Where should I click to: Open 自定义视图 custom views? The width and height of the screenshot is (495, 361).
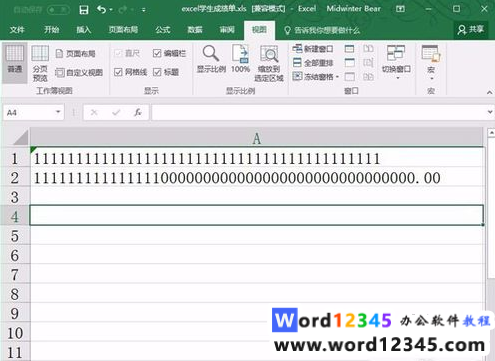(x=79, y=72)
